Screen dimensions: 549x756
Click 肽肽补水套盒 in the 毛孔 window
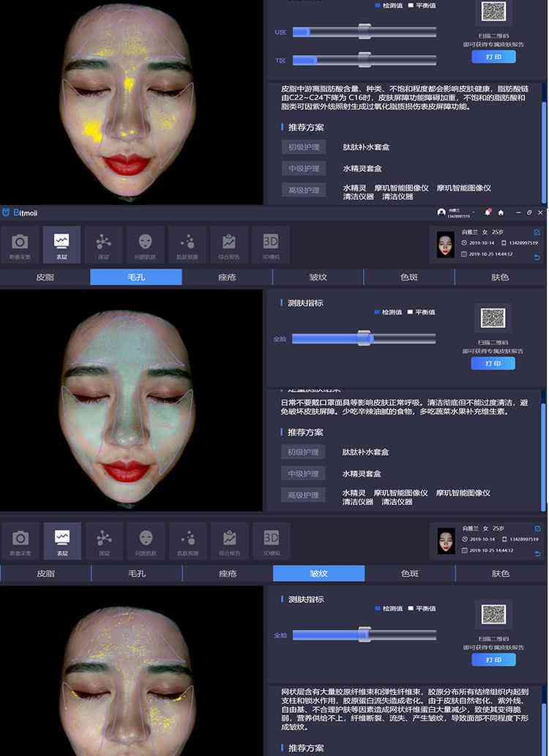[365, 452]
